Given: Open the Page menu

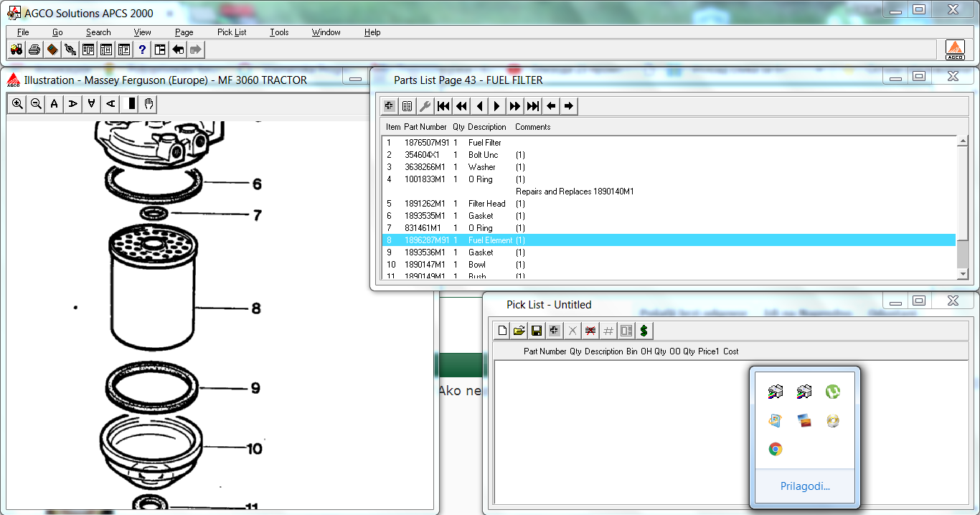Looking at the screenshot, I should click(184, 32).
